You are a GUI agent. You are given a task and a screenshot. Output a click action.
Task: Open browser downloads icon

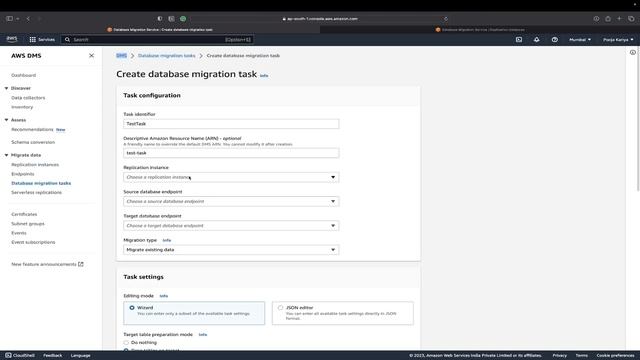[596, 18]
